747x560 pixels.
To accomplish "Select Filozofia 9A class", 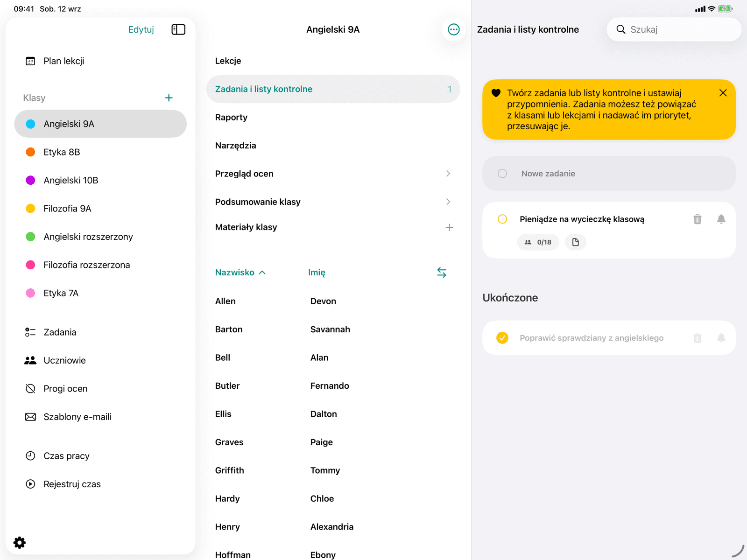I will point(100,209).
